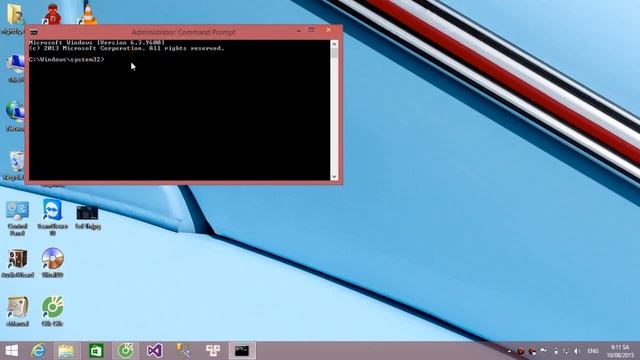Select the red figure shortcut desktop icon

point(52,14)
